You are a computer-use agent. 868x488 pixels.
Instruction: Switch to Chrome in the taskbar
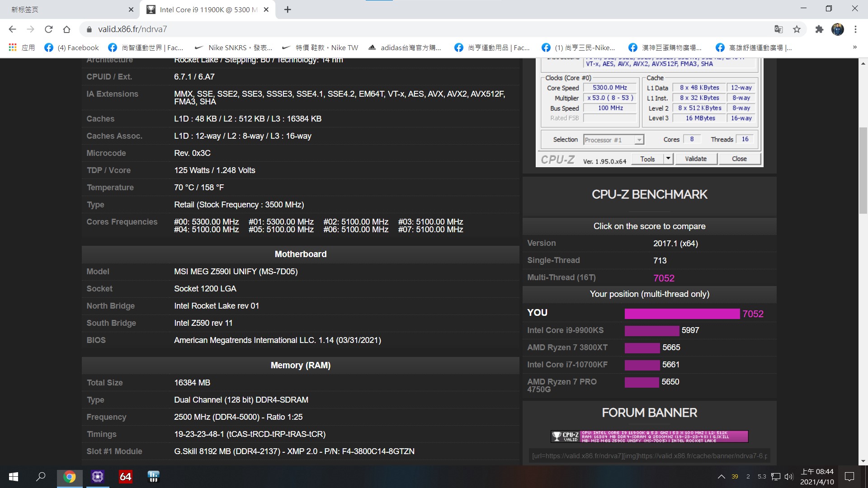(x=69, y=477)
